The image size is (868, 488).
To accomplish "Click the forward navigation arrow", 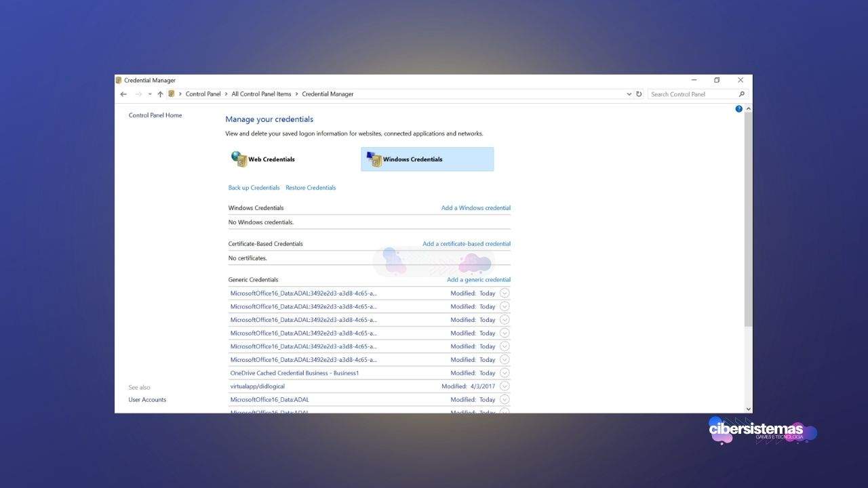I will click(139, 94).
